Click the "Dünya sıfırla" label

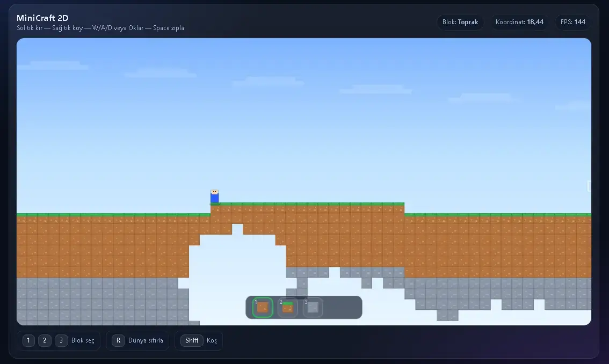pos(145,340)
